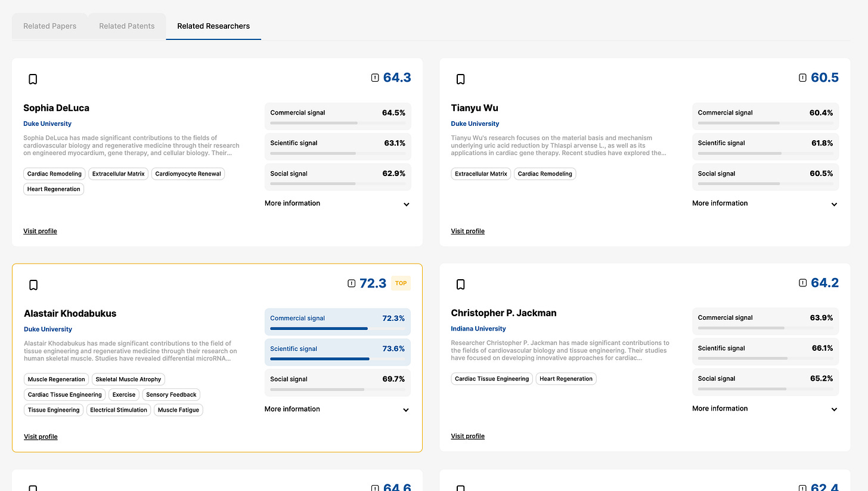Bookmark Tianyu Wu's researcher card
868x491 pixels.
point(461,79)
